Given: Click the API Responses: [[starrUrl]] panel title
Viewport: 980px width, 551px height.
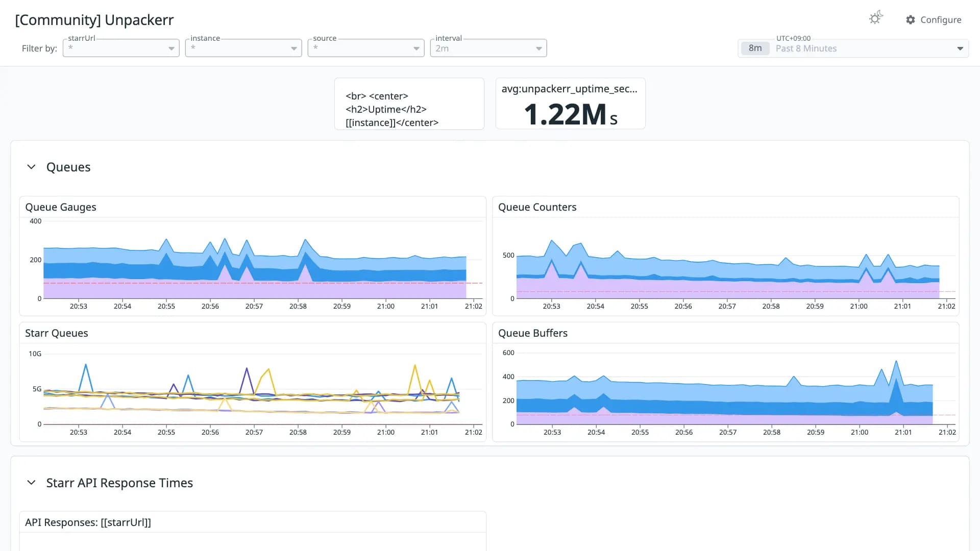Looking at the screenshot, I should point(88,522).
